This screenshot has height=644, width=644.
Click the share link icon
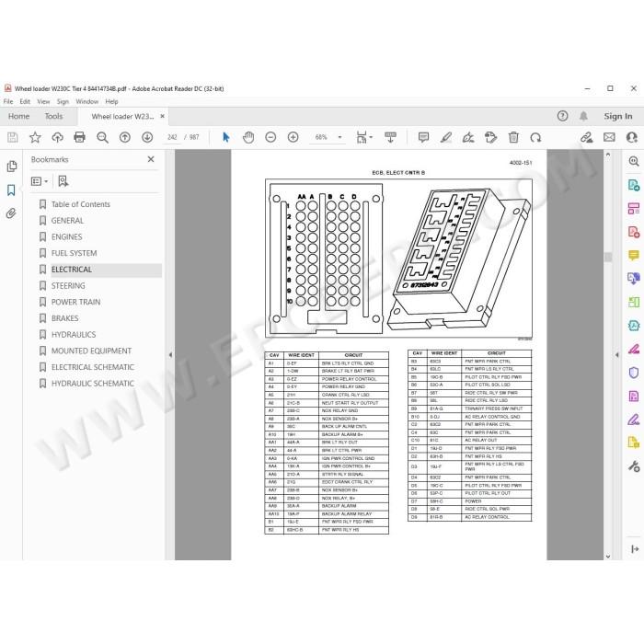tap(587, 137)
